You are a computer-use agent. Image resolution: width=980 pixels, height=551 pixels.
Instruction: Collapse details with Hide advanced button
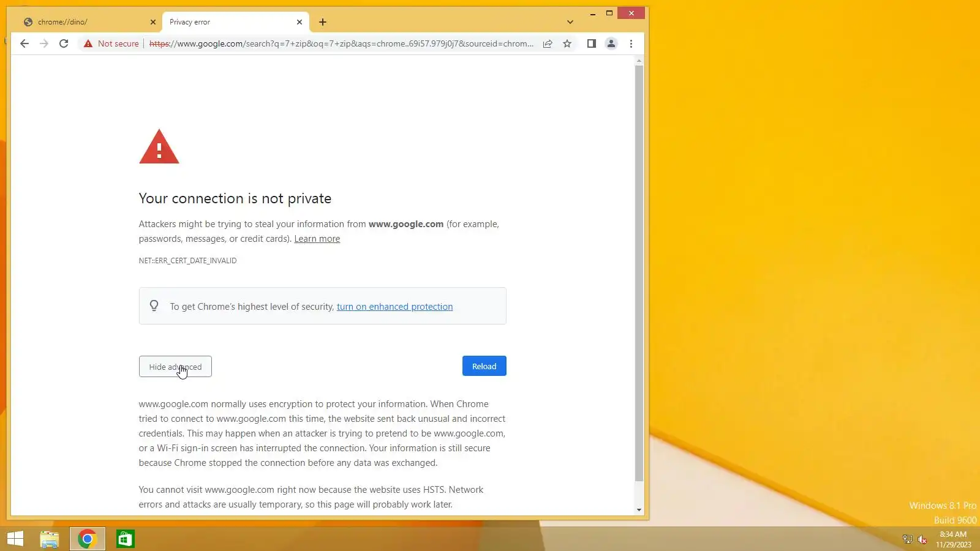point(175,367)
